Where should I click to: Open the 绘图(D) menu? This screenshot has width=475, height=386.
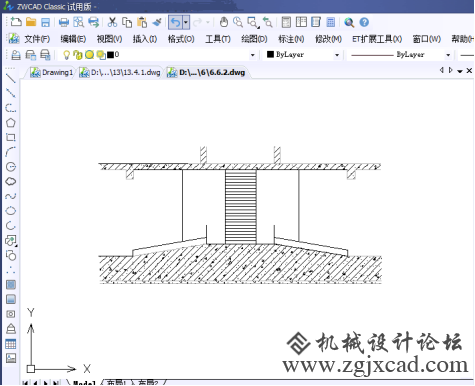click(254, 39)
